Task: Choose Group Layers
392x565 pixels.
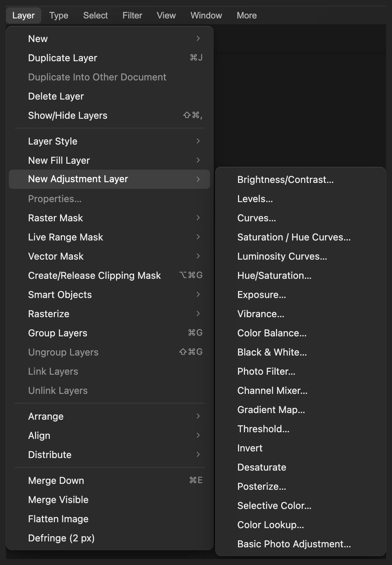Action: (x=109, y=333)
